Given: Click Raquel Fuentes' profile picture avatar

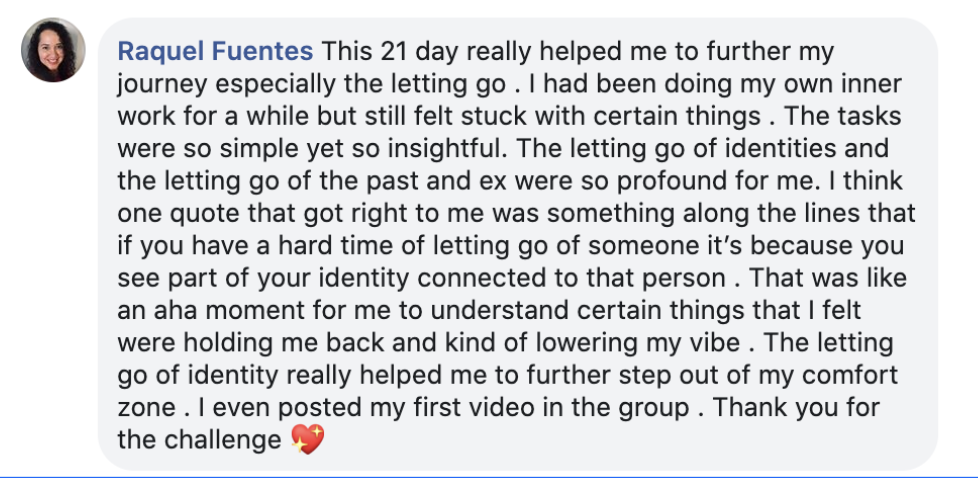Looking at the screenshot, I should tap(53, 50).
